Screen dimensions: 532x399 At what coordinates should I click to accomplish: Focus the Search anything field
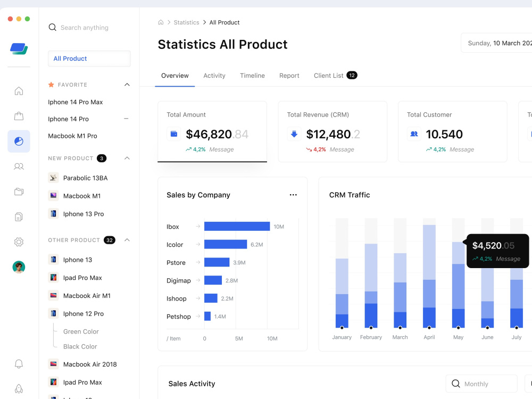[x=85, y=28]
